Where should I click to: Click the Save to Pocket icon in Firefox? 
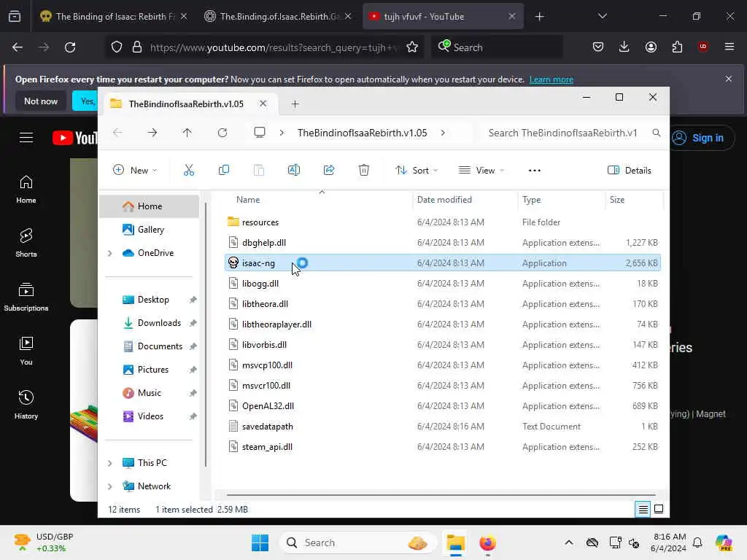[598, 47]
